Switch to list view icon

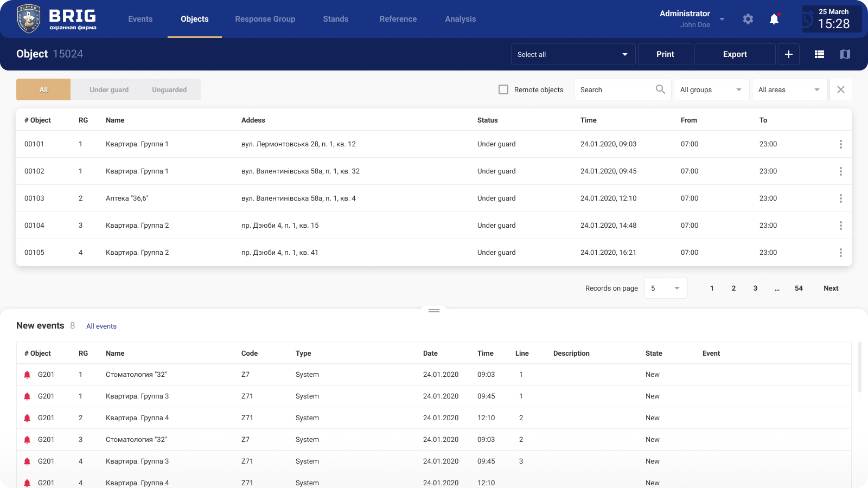(819, 54)
